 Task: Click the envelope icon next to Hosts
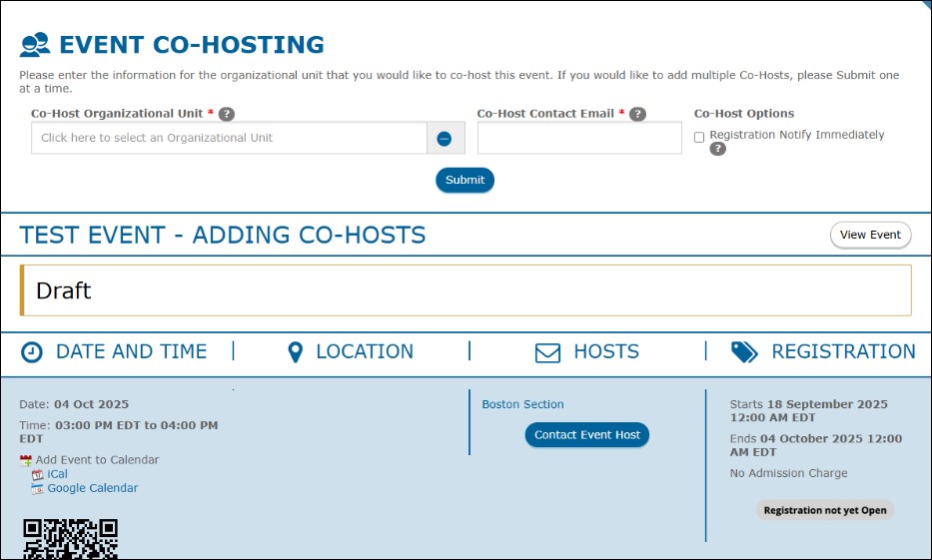[547, 352]
